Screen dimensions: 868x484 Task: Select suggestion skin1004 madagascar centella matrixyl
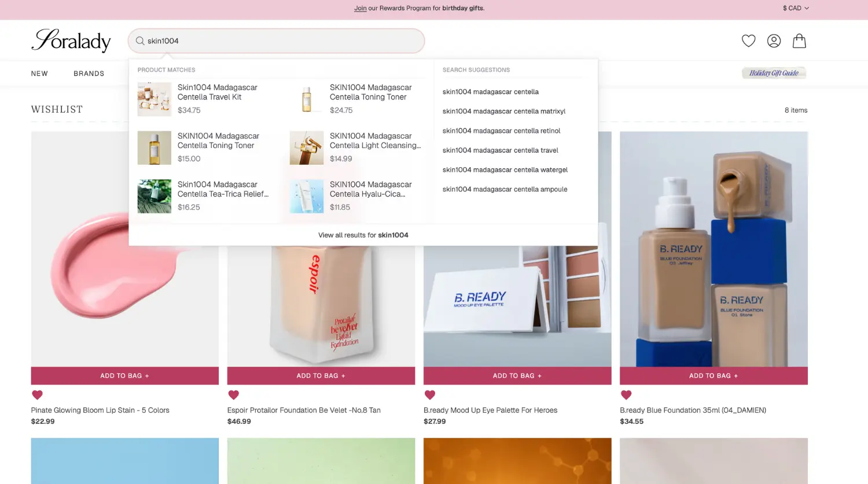click(x=504, y=111)
